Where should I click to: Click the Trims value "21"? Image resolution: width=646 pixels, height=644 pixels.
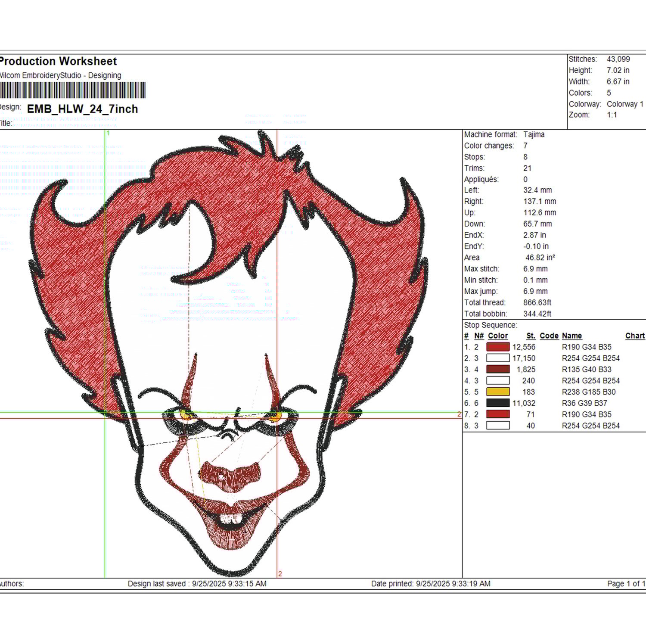[528, 168]
